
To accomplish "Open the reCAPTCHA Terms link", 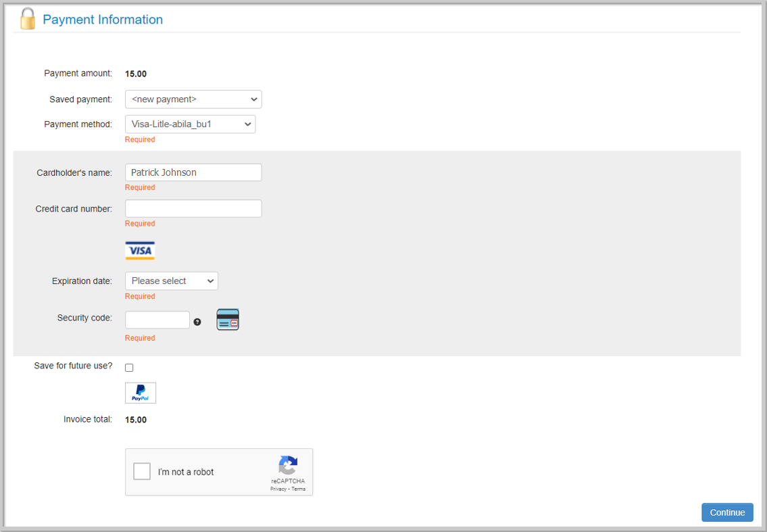I will tap(300, 489).
